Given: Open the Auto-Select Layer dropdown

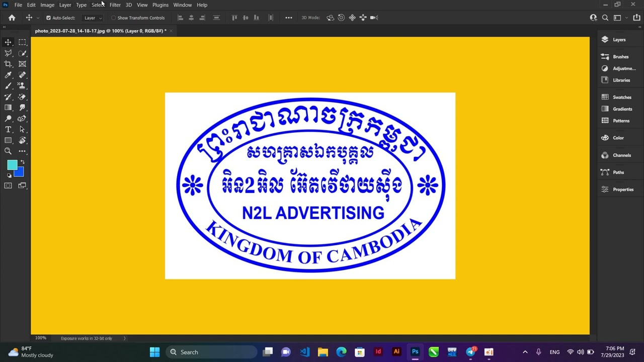Looking at the screenshot, I should click(x=93, y=18).
